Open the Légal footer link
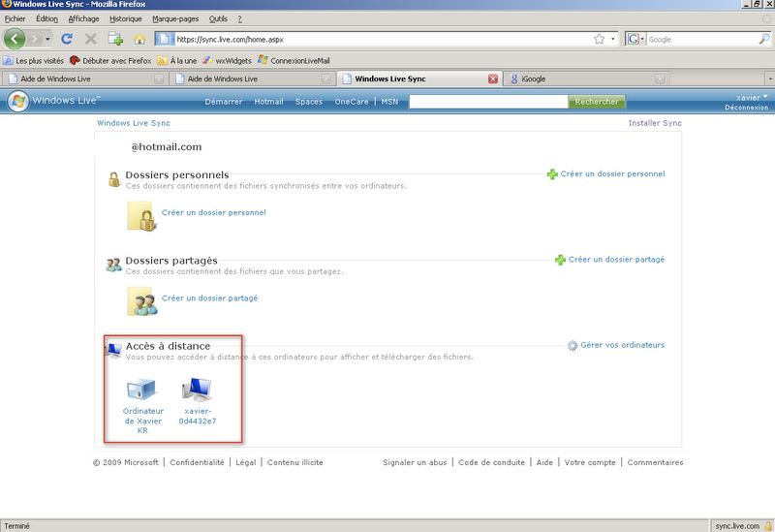The width and height of the screenshot is (775, 532). (246, 462)
